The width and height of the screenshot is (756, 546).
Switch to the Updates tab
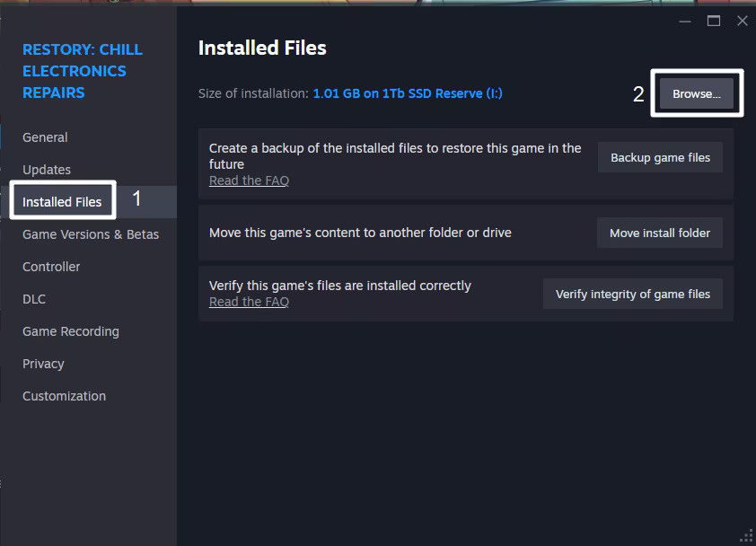click(x=47, y=170)
